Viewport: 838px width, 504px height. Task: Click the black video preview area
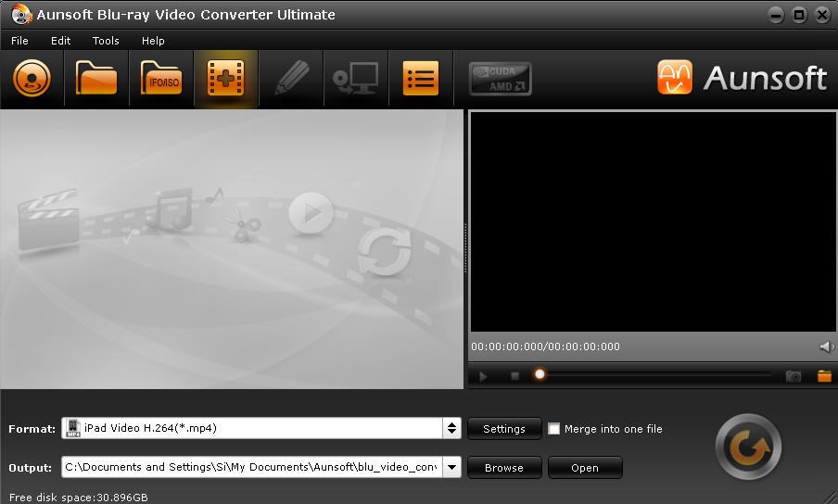click(654, 221)
